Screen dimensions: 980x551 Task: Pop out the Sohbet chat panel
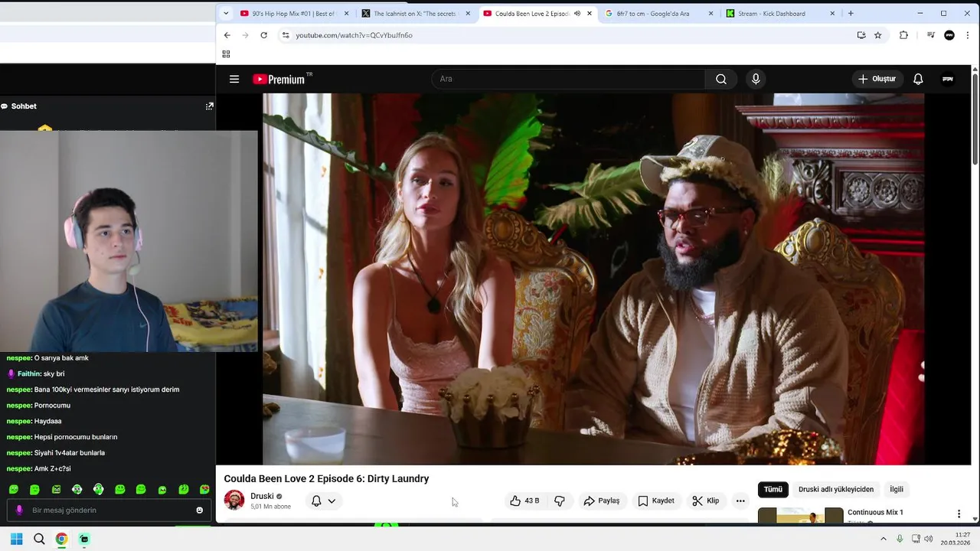[x=209, y=106]
